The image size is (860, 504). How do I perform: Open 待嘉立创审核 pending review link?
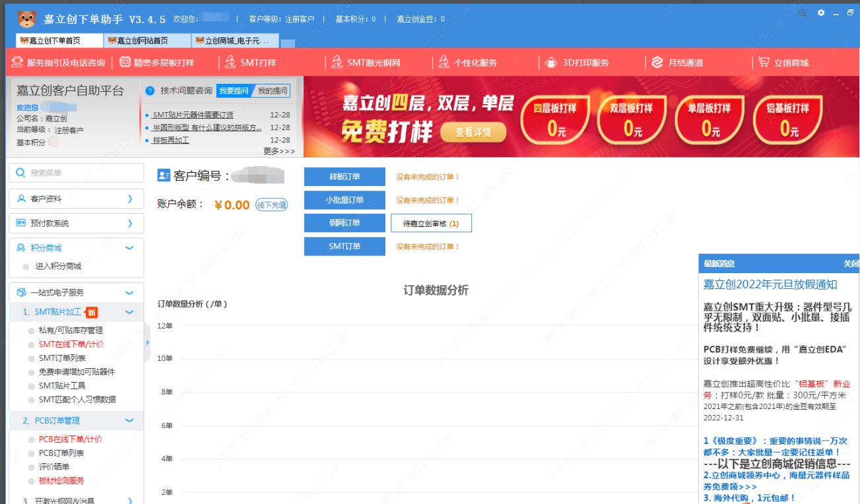click(431, 224)
